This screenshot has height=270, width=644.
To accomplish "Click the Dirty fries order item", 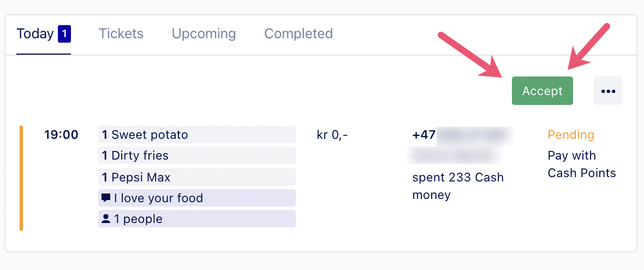I will pyautogui.click(x=196, y=155).
